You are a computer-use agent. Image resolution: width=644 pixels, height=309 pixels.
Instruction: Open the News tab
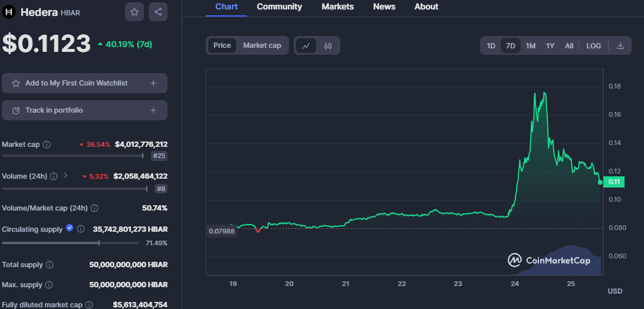(x=384, y=7)
